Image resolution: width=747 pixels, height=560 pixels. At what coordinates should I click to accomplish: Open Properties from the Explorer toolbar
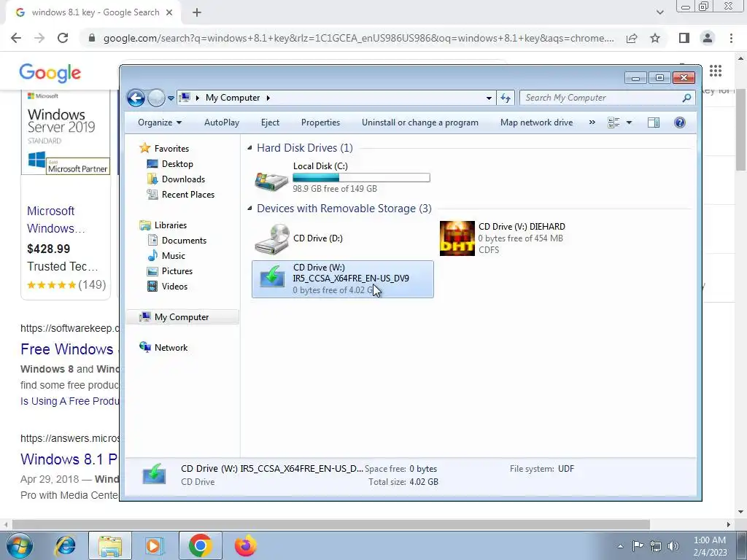[321, 122]
